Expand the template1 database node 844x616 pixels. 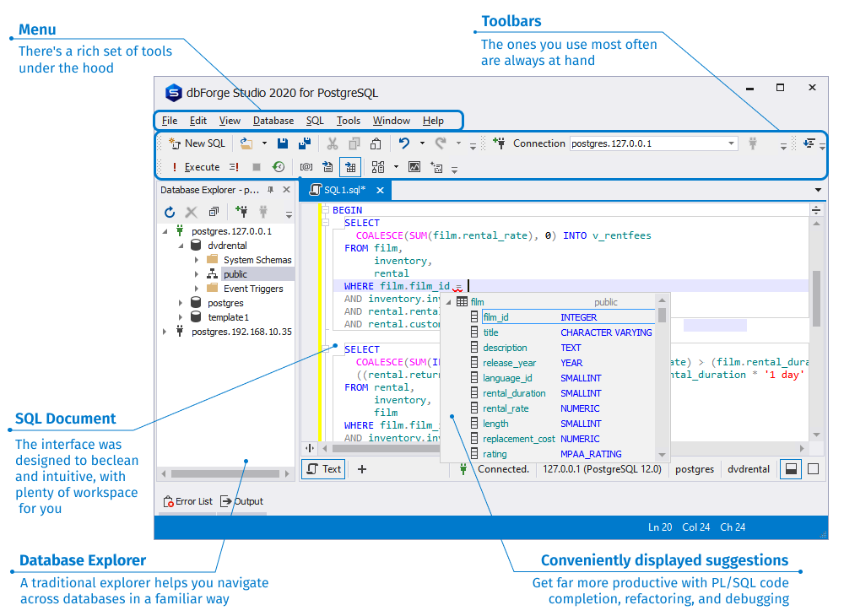(181, 318)
